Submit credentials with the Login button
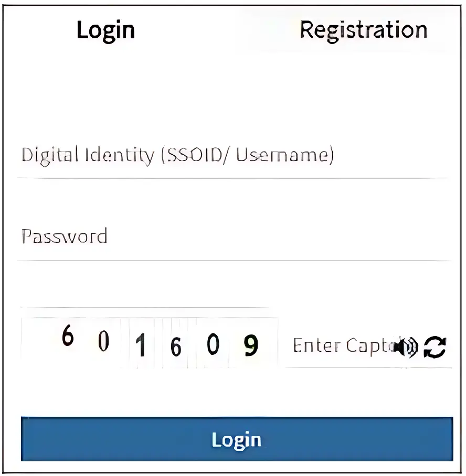Screen dimensions: 466x476 coord(236,439)
